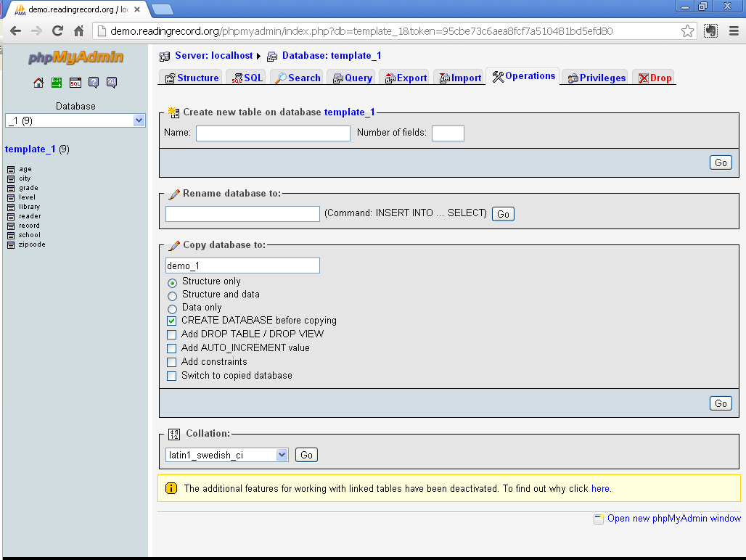Screen dimensions: 746x560
Task: Open the reader table link
Action: pos(30,216)
